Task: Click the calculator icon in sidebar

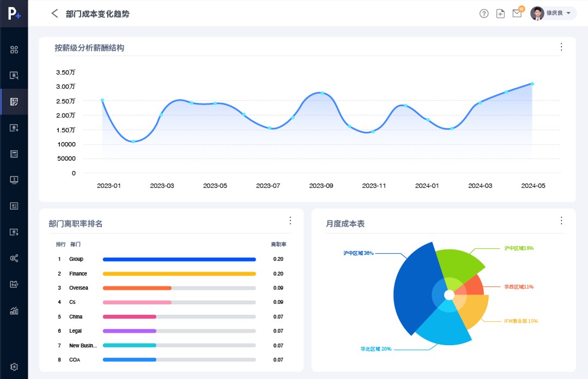Action: point(14,154)
